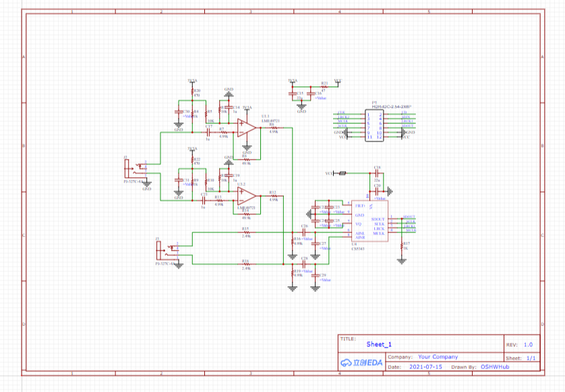This screenshot has height=392, width=565.
Task: Select capacitor C16 symbol
Action: pos(311,94)
